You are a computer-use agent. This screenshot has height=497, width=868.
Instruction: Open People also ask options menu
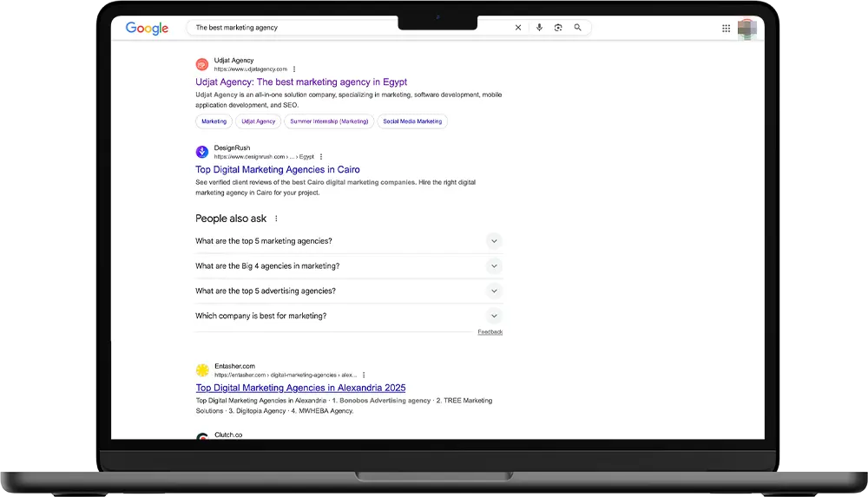[x=276, y=219]
